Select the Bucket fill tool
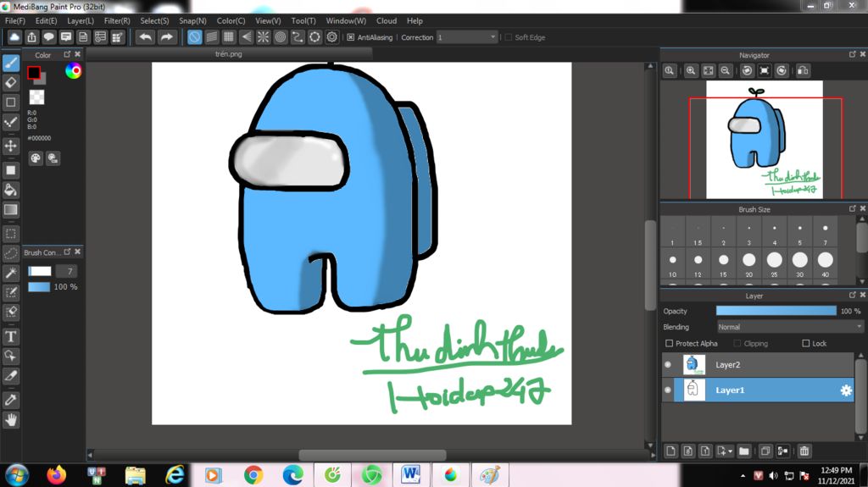The height and width of the screenshot is (487, 868). [x=11, y=190]
